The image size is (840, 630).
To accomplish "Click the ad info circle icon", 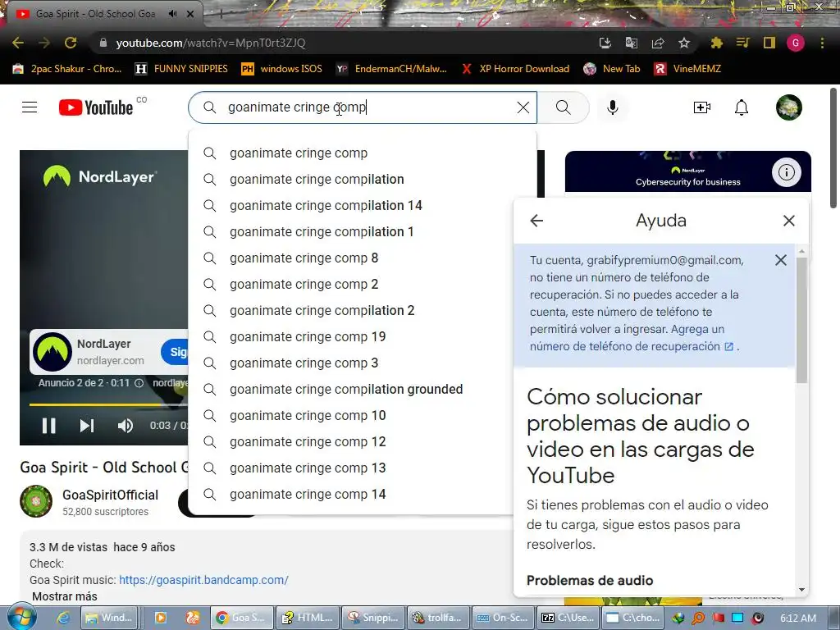I will (x=139, y=383).
